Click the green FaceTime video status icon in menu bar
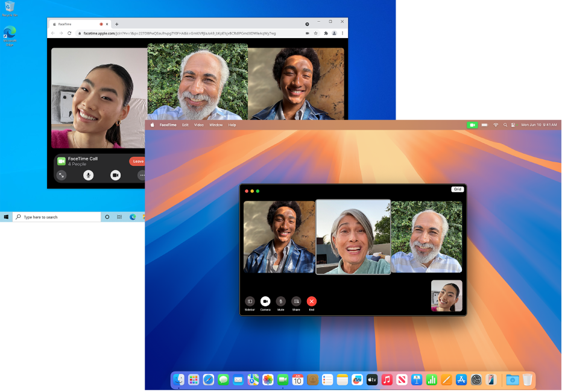 coord(472,125)
